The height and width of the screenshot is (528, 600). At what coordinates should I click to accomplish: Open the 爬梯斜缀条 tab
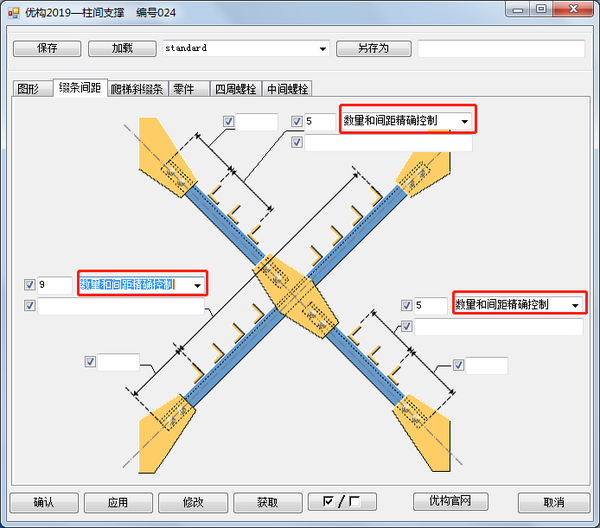click(137, 89)
